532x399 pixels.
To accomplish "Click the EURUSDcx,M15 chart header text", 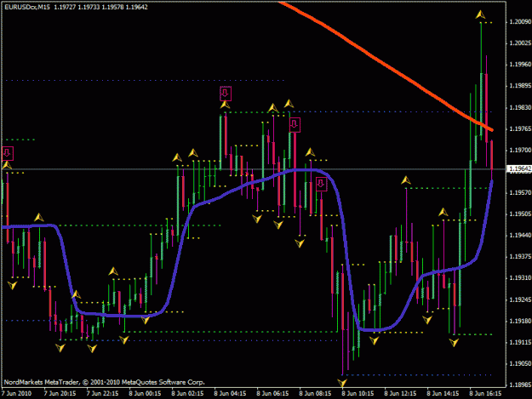I will (x=26, y=7).
